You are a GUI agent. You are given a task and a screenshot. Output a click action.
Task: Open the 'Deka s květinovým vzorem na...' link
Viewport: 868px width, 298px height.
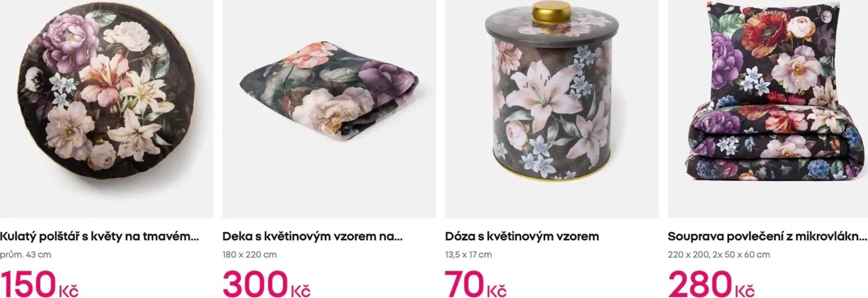(x=312, y=236)
